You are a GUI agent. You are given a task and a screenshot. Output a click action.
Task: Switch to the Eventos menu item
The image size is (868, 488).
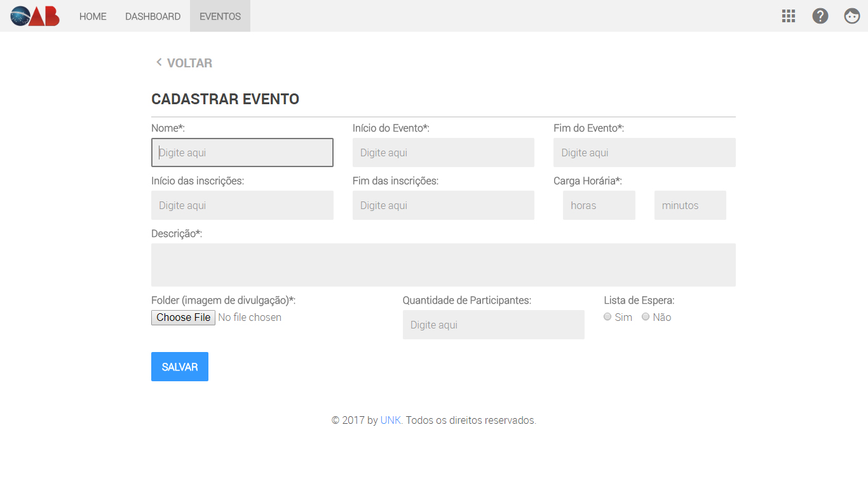coord(220,17)
